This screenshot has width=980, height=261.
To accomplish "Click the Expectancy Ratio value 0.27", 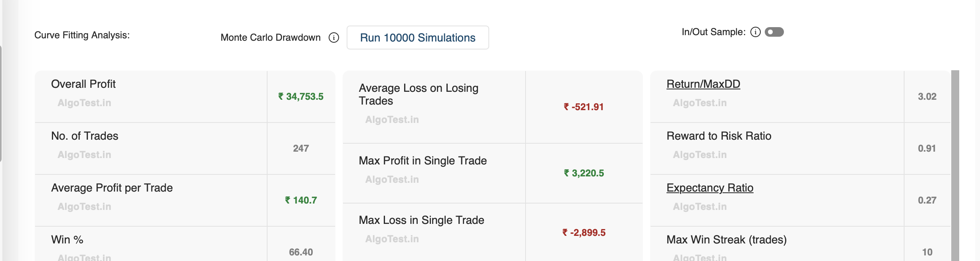I will point(927,200).
